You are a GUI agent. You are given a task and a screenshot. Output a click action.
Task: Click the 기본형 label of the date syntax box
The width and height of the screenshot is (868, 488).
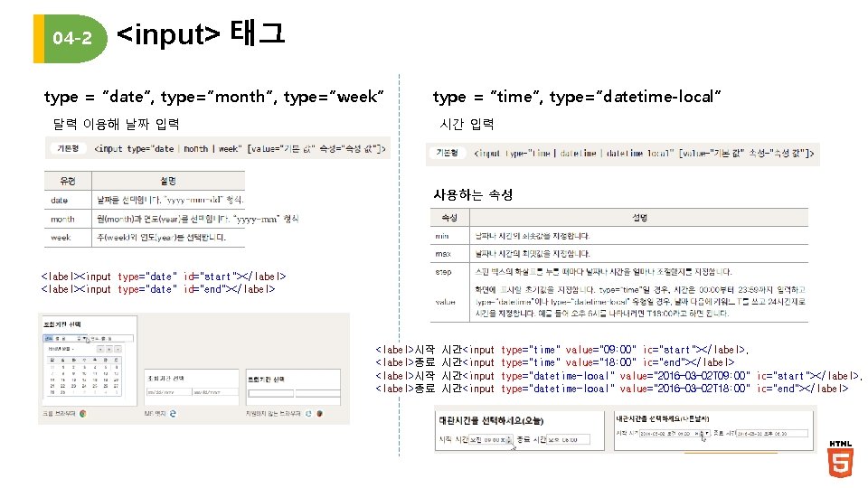(x=68, y=148)
